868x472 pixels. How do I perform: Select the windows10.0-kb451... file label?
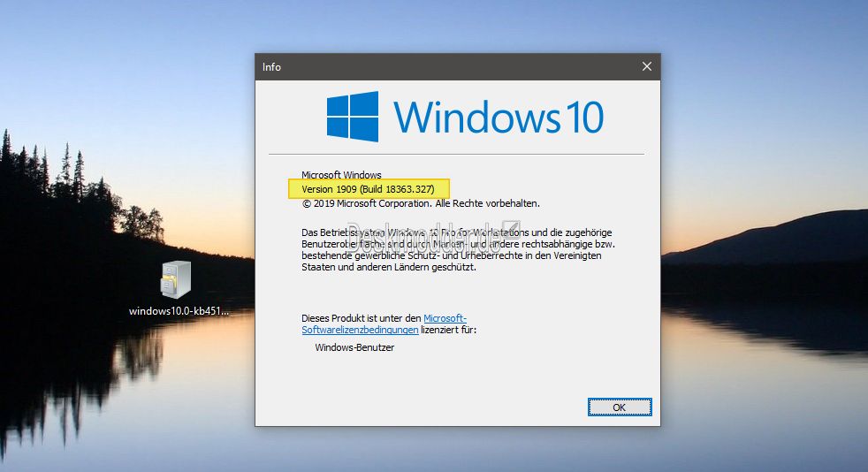coord(179,311)
